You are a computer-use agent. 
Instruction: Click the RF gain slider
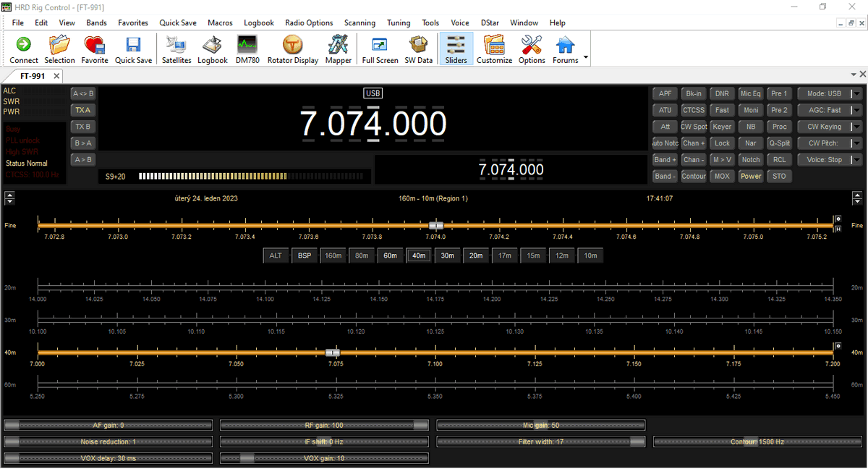tap(324, 426)
